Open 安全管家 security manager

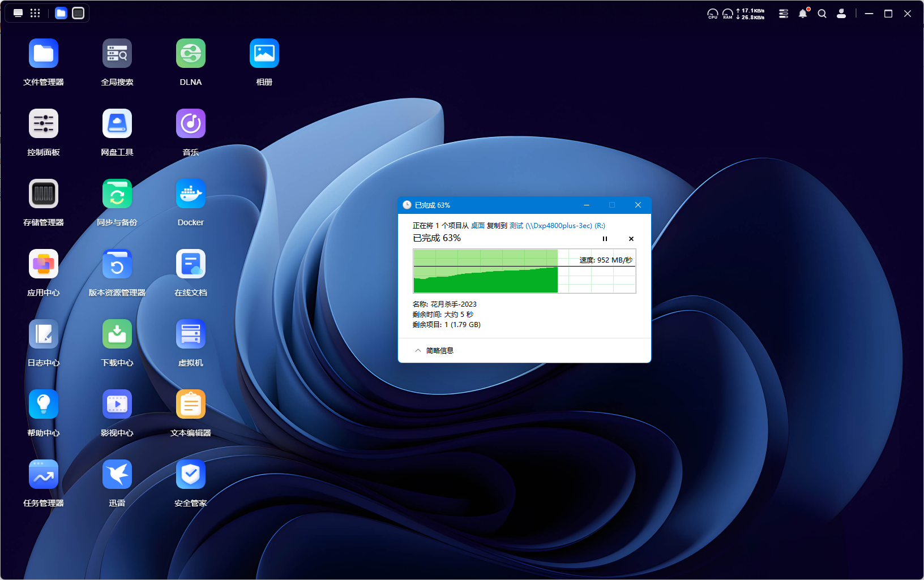(x=191, y=474)
